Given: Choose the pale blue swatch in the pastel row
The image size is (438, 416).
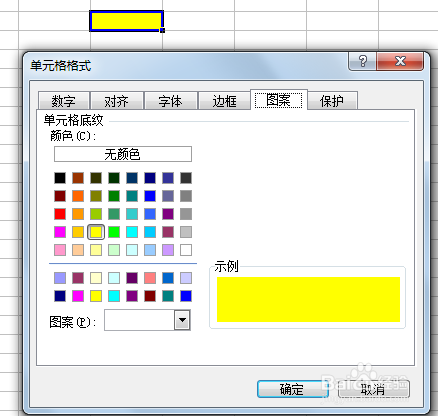Looking at the screenshot, I should click(x=150, y=250).
